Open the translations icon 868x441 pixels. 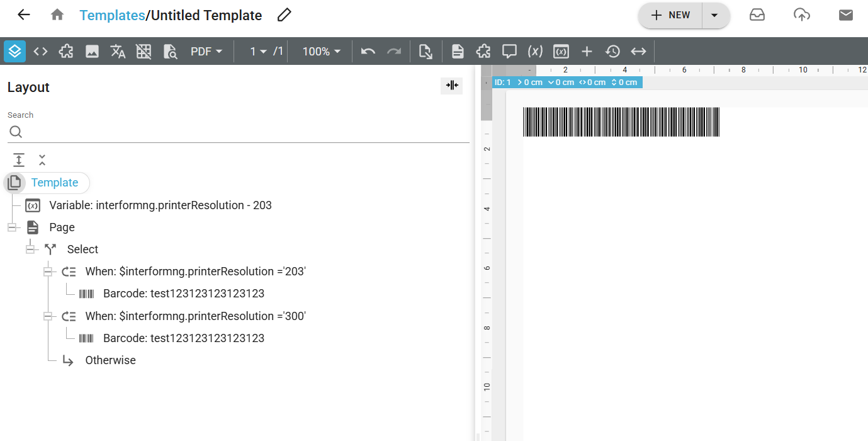click(118, 51)
